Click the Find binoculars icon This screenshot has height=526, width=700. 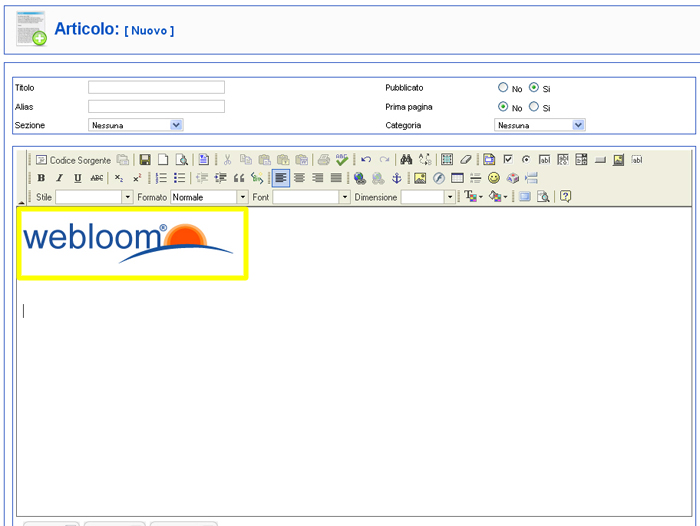[x=406, y=159]
